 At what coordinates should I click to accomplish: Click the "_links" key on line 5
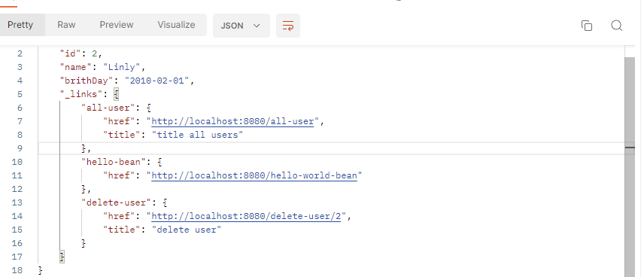click(x=81, y=94)
